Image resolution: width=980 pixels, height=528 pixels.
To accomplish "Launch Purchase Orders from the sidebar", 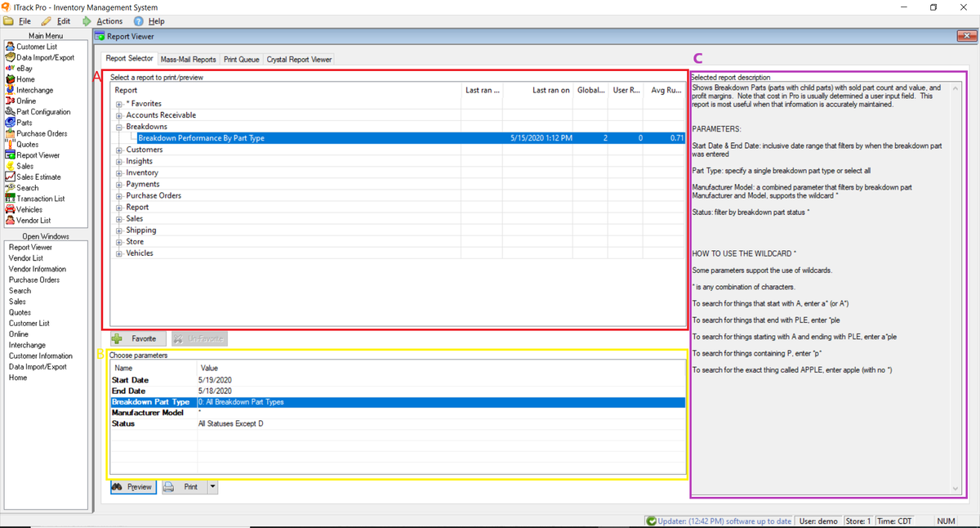I will pos(40,133).
